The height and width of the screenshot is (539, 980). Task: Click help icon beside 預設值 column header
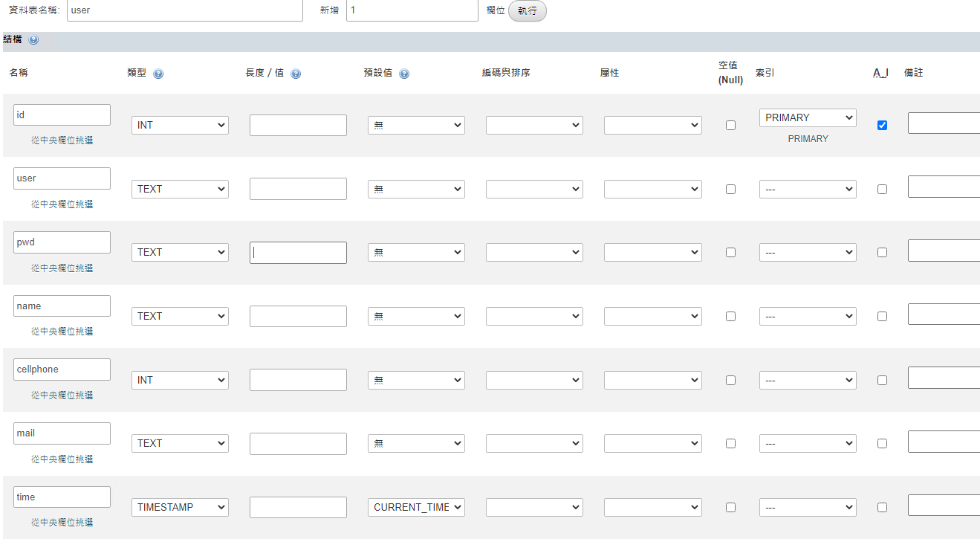404,74
